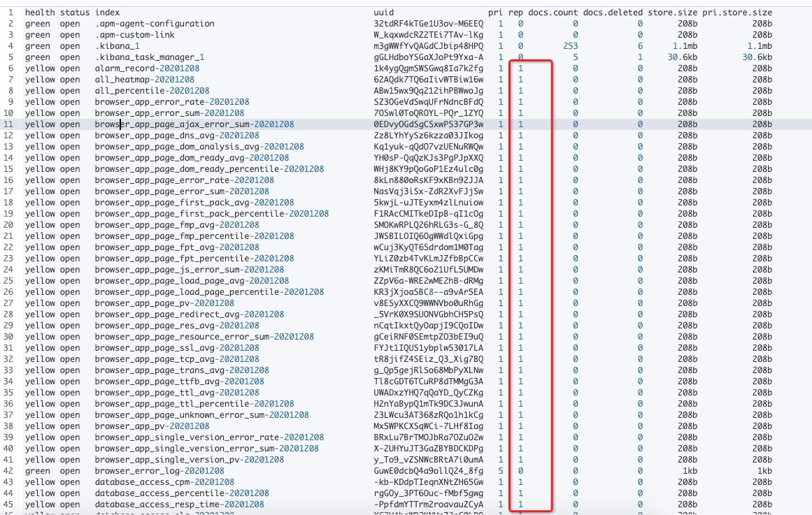The image size is (812, 515).
Task: Click 'browser_app_error_sum-20201208' text
Action: pyautogui.click(x=169, y=113)
